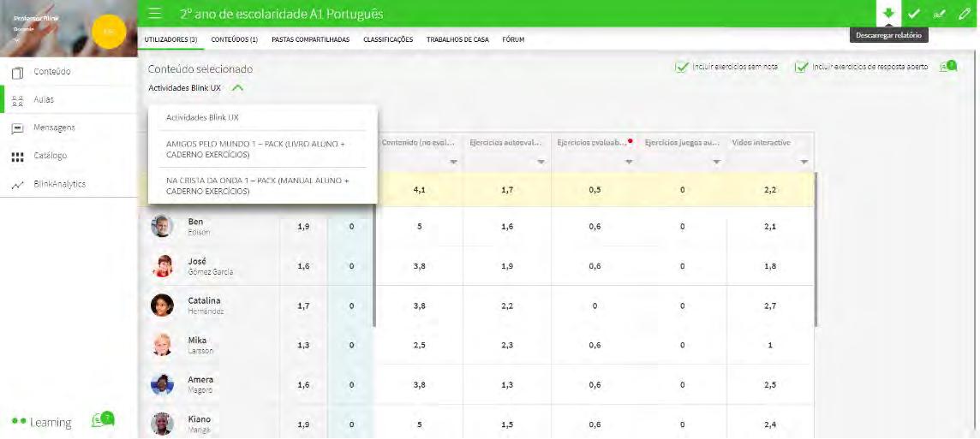Open the 'Video interactive' column dropdown arrow
Image resolution: width=980 pixels, height=439 pixels.
point(804,163)
